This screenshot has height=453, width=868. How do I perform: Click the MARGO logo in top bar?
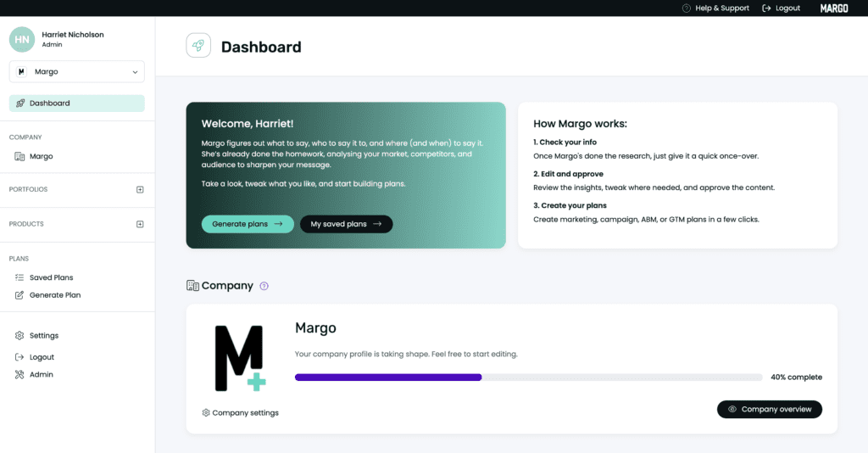(834, 8)
